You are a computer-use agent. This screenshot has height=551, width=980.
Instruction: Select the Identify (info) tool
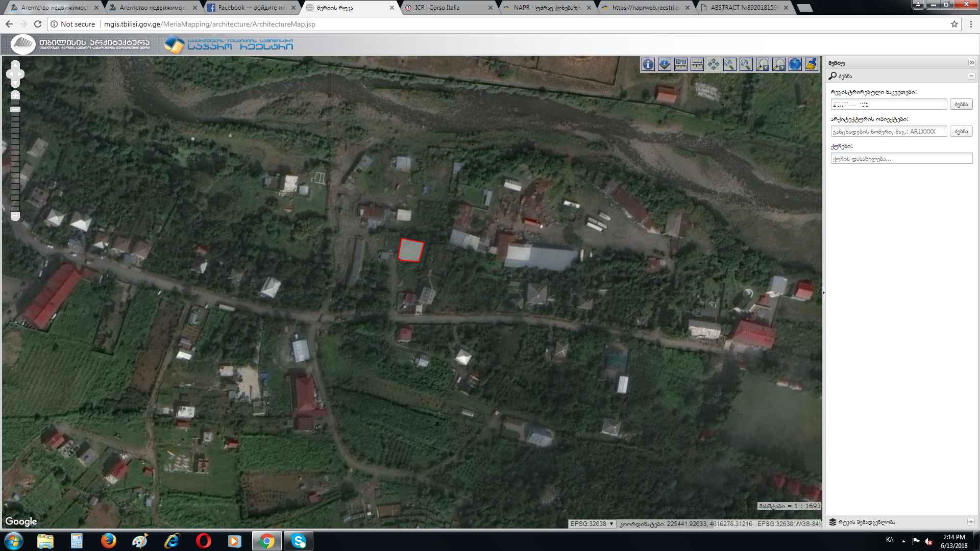click(648, 64)
